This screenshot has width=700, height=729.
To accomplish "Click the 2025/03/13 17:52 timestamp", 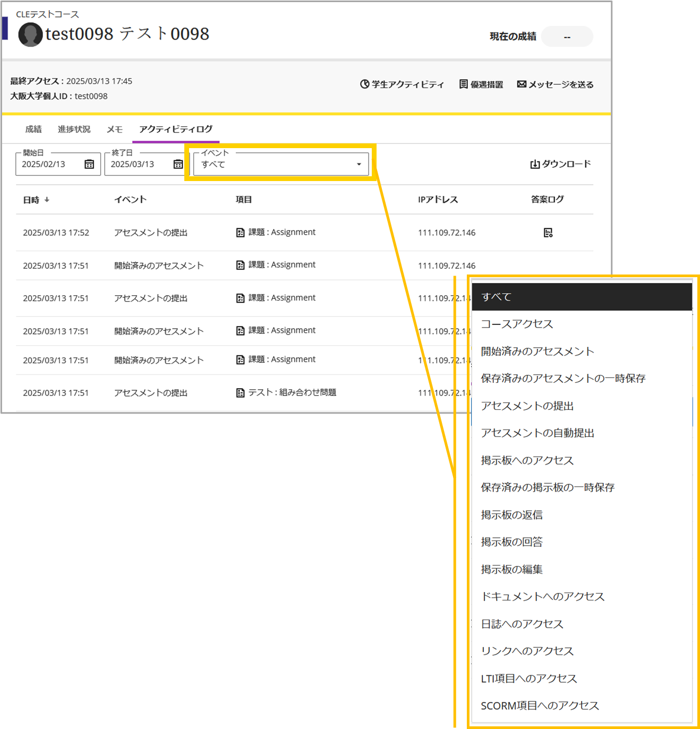I will coord(56,233).
